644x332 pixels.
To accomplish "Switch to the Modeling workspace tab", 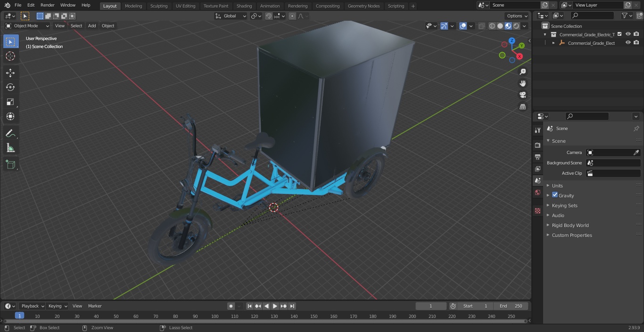I will (x=133, y=6).
